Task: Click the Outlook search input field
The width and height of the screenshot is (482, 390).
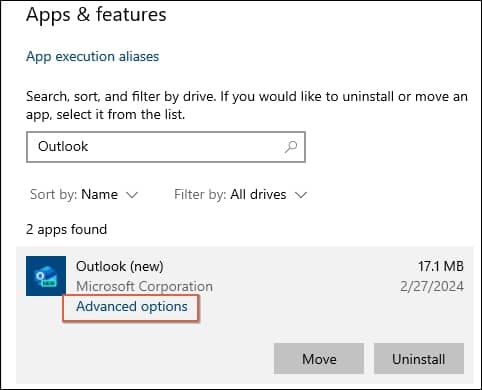Action: coord(166,147)
